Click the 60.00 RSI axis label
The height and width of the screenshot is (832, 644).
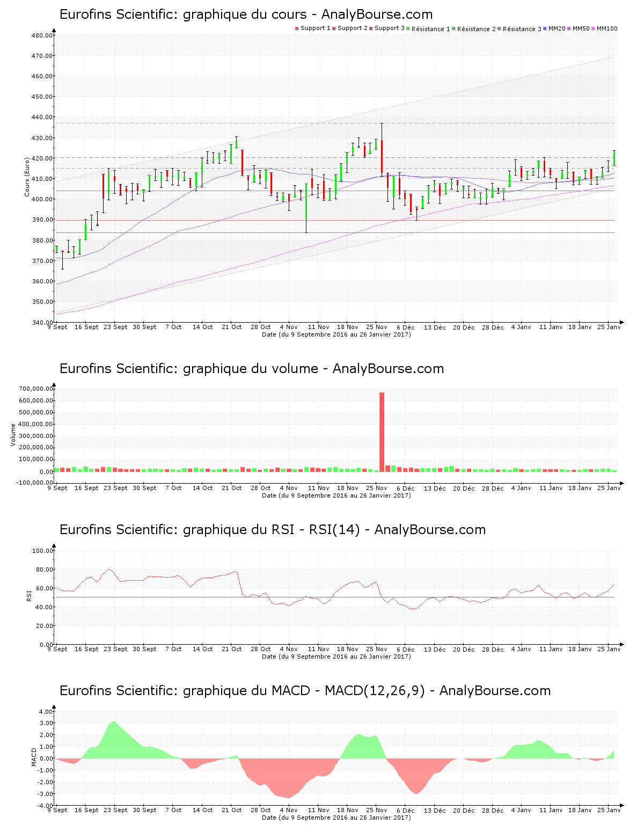click(x=43, y=588)
